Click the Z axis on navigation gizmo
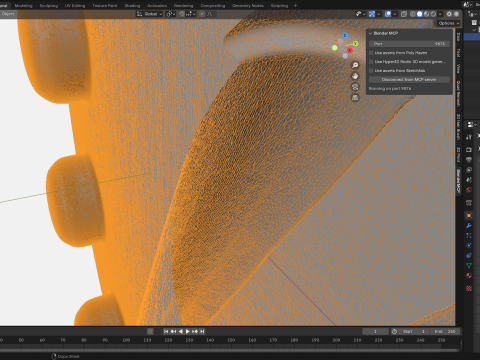 345,36
